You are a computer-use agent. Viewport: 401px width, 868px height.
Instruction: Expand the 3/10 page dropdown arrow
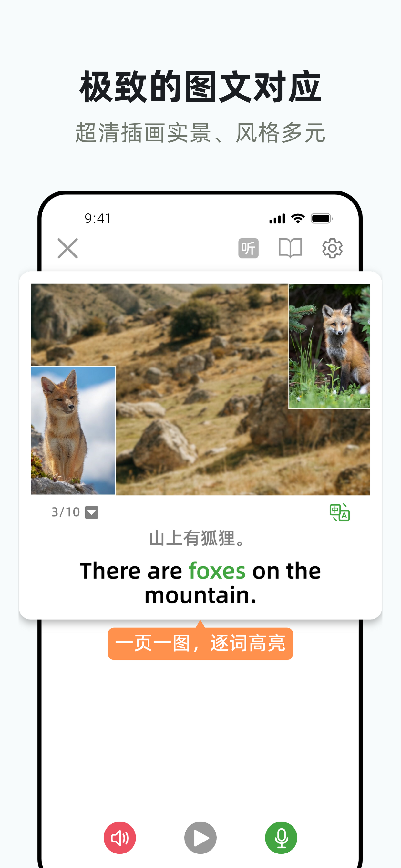pyautogui.click(x=91, y=512)
